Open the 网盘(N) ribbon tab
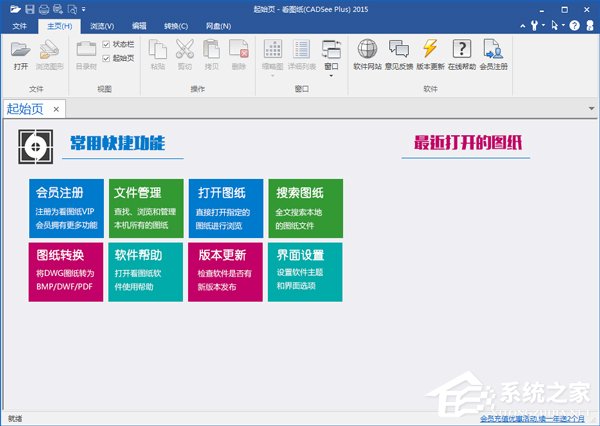The width and height of the screenshot is (600, 426). click(x=218, y=26)
